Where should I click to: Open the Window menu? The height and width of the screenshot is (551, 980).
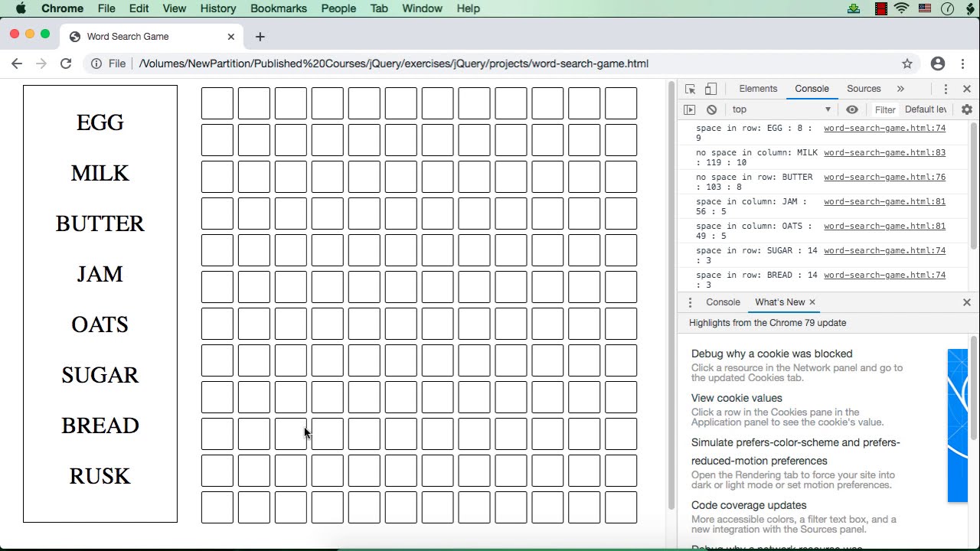(422, 8)
